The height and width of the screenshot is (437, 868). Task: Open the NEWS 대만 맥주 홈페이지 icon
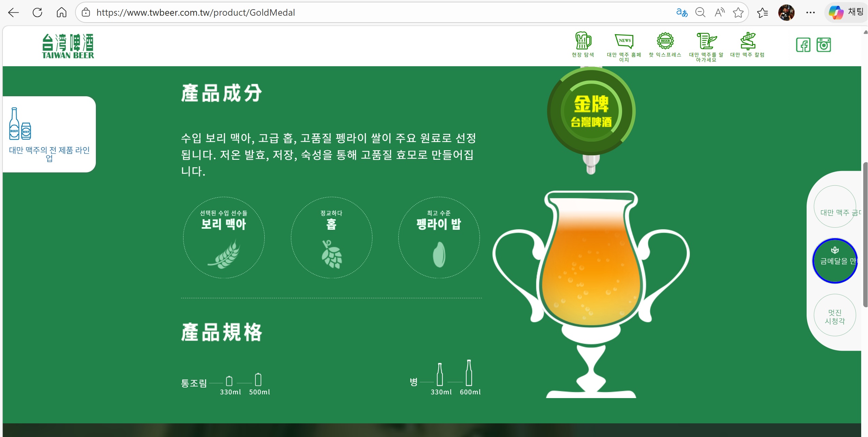click(624, 41)
